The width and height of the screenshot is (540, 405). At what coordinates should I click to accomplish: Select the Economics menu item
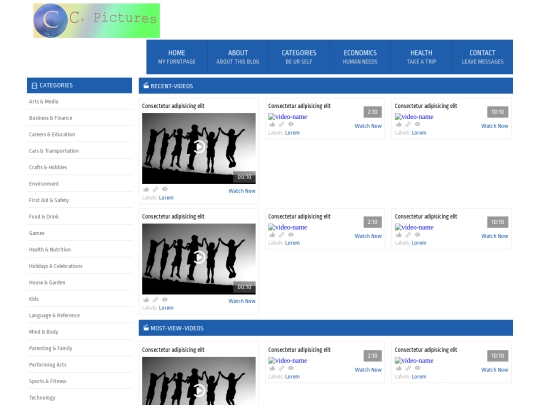click(x=360, y=57)
